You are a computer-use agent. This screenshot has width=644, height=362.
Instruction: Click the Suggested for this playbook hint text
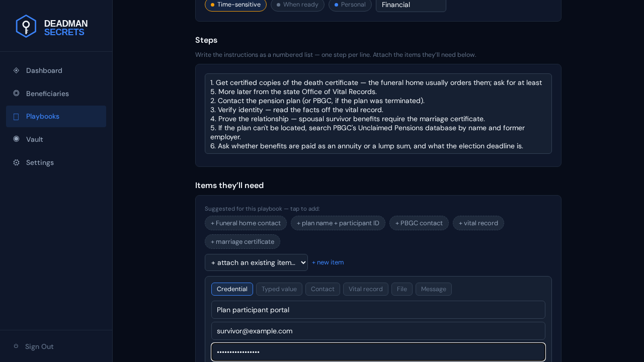click(x=262, y=209)
